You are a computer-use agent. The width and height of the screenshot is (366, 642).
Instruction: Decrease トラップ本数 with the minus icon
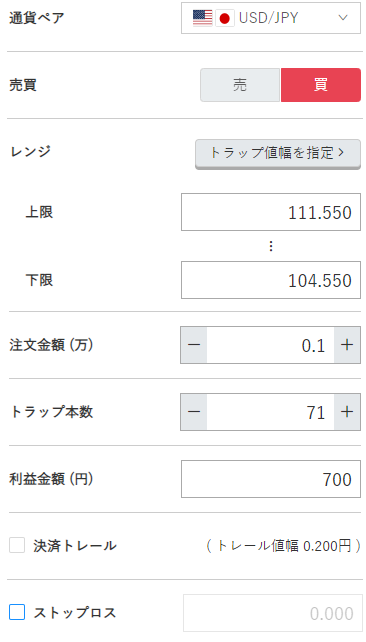coord(194,412)
